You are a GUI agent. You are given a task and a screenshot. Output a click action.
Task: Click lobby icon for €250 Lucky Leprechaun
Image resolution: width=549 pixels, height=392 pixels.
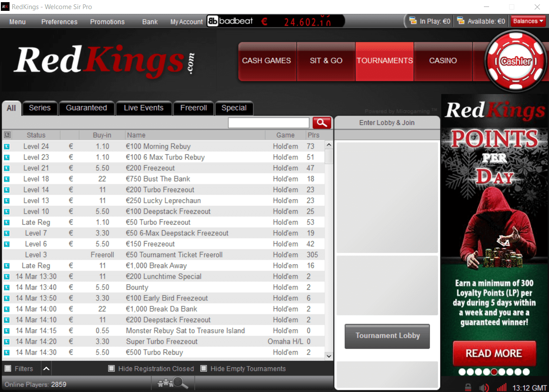click(7, 201)
